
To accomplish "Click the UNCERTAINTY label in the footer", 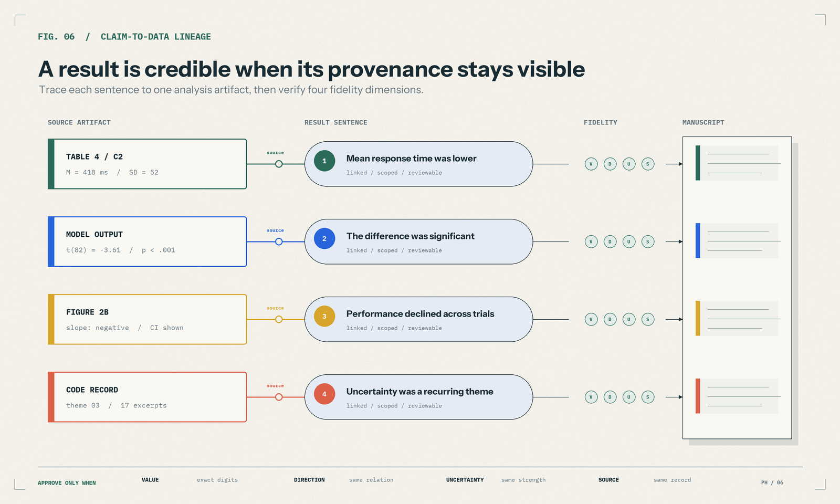I will (x=465, y=480).
